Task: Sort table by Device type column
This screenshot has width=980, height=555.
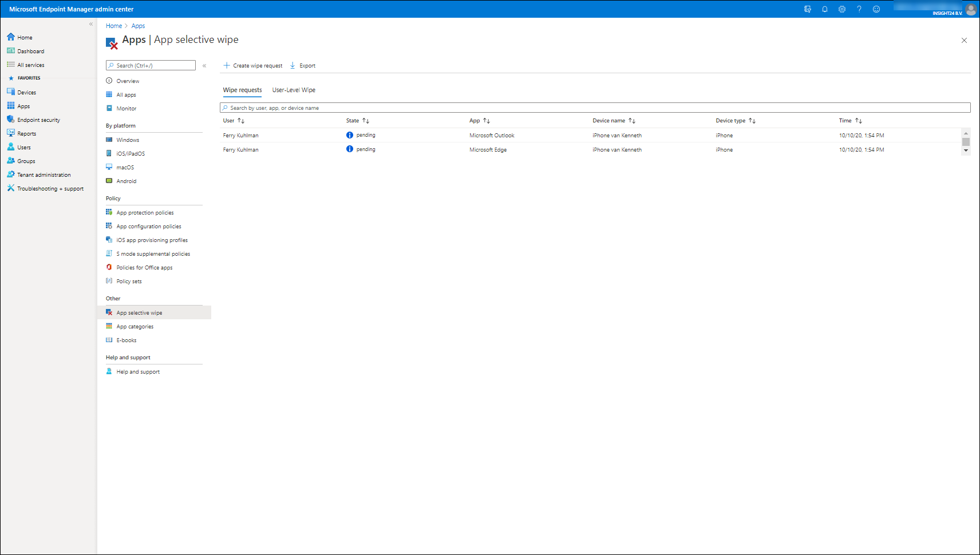Action: [736, 121]
